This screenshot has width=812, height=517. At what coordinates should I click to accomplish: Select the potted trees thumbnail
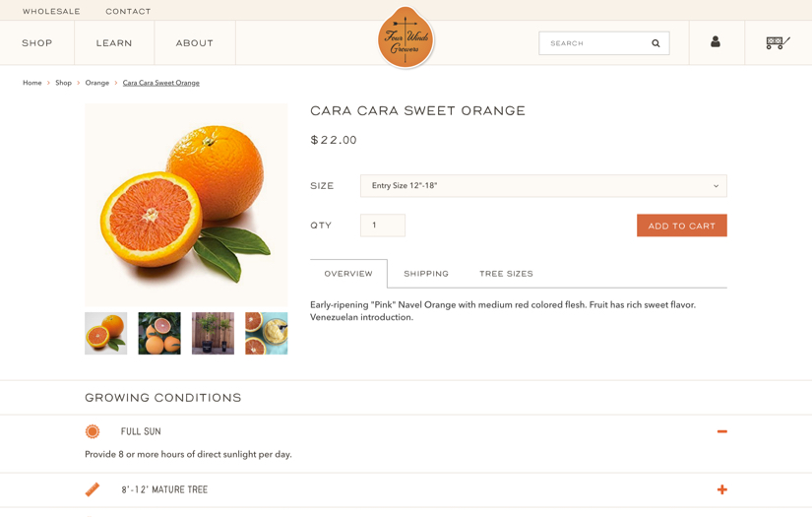(213, 334)
